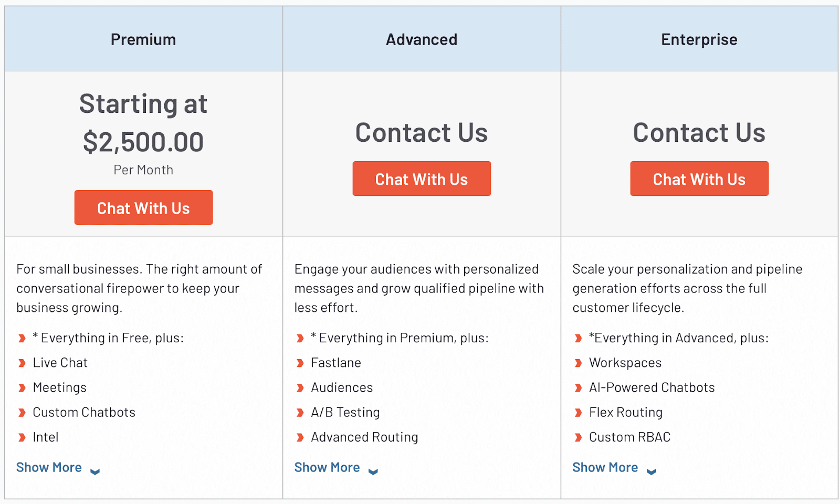Image resolution: width=840 pixels, height=504 pixels.
Task: Click the Chat With Us button under Enterprise
Action: (x=699, y=178)
